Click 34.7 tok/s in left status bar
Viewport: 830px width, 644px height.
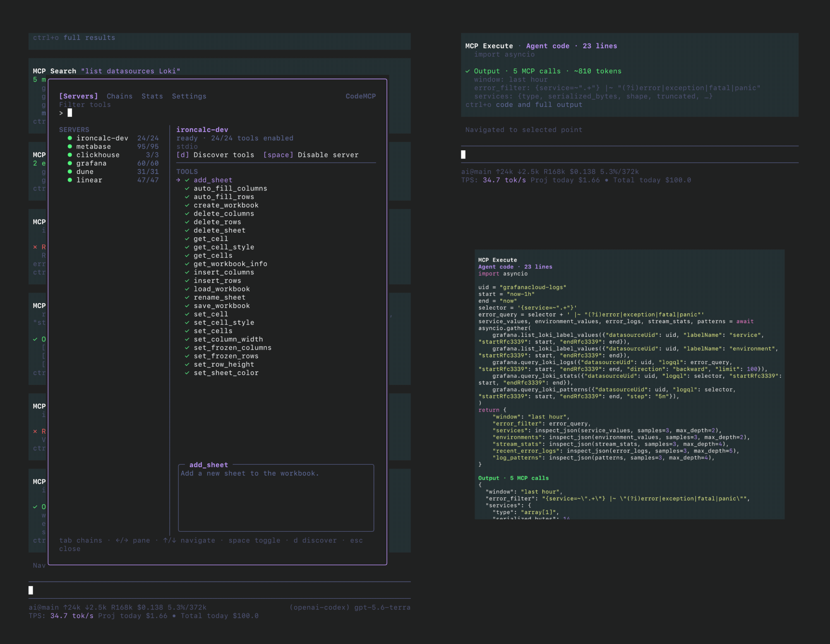(72, 616)
